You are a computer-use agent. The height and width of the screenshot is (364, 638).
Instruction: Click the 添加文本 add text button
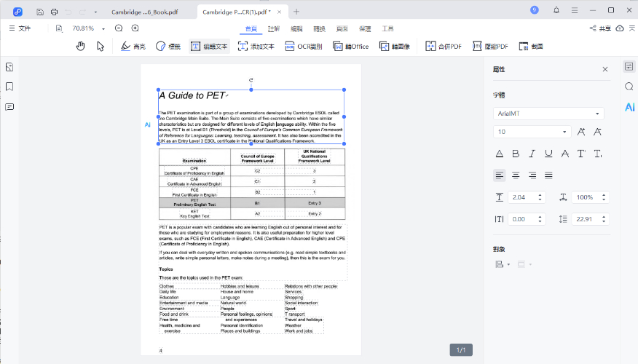[256, 46]
